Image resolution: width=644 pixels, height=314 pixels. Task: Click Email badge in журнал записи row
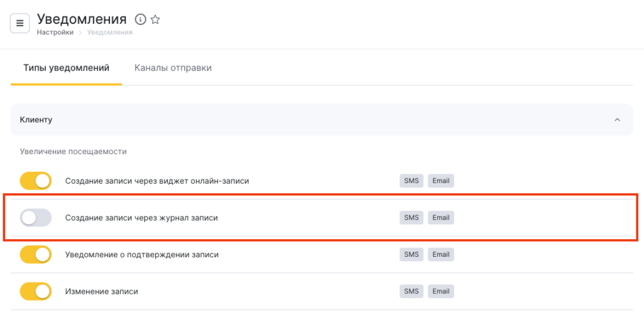click(x=441, y=218)
